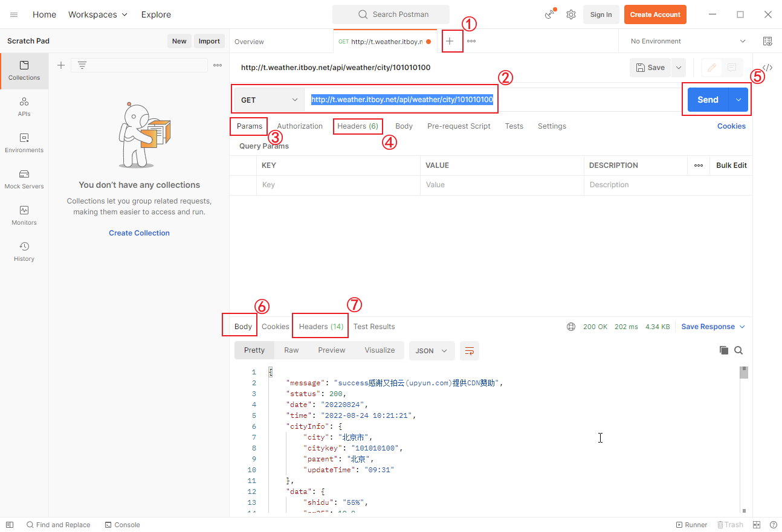The image size is (782, 532).
Task: Open request Headers (6) tab
Action: tap(358, 126)
